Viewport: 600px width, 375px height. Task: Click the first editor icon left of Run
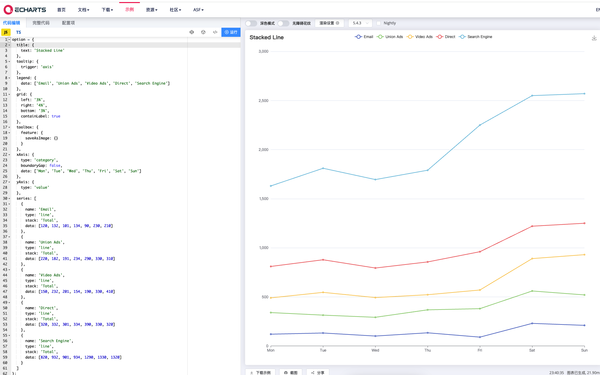pyautogui.click(x=192, y=32)
